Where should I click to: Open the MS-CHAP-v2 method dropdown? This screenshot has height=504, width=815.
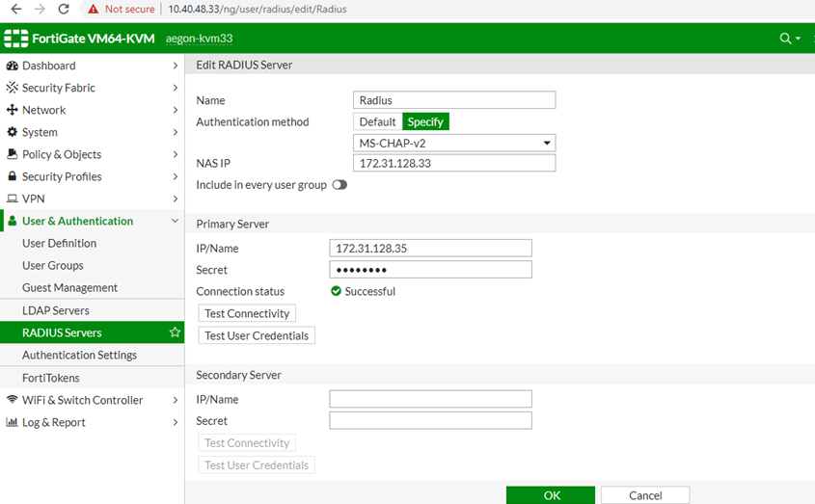pos(454,144)
